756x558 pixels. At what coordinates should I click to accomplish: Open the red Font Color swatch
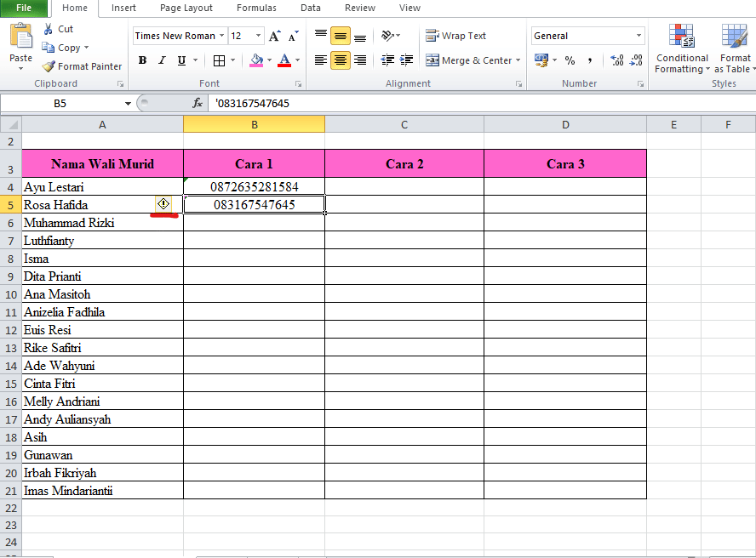283,60
